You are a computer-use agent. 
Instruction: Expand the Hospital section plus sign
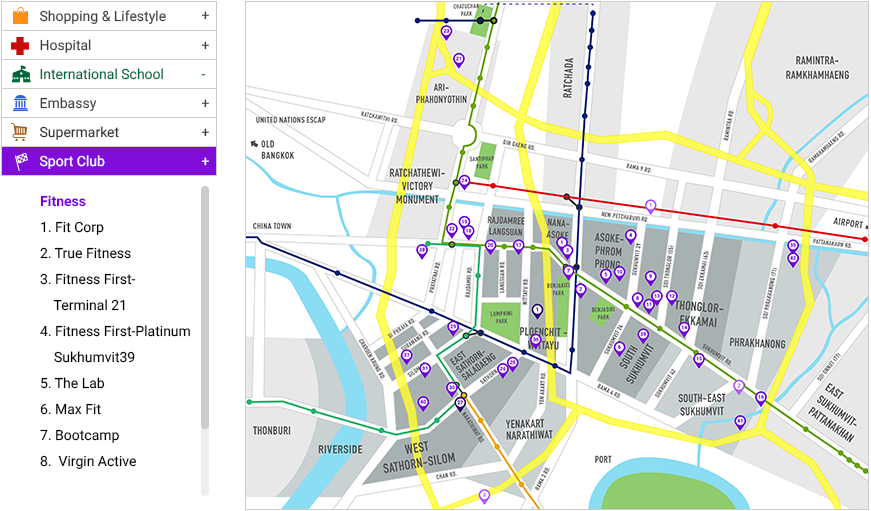tap(204, 45)
